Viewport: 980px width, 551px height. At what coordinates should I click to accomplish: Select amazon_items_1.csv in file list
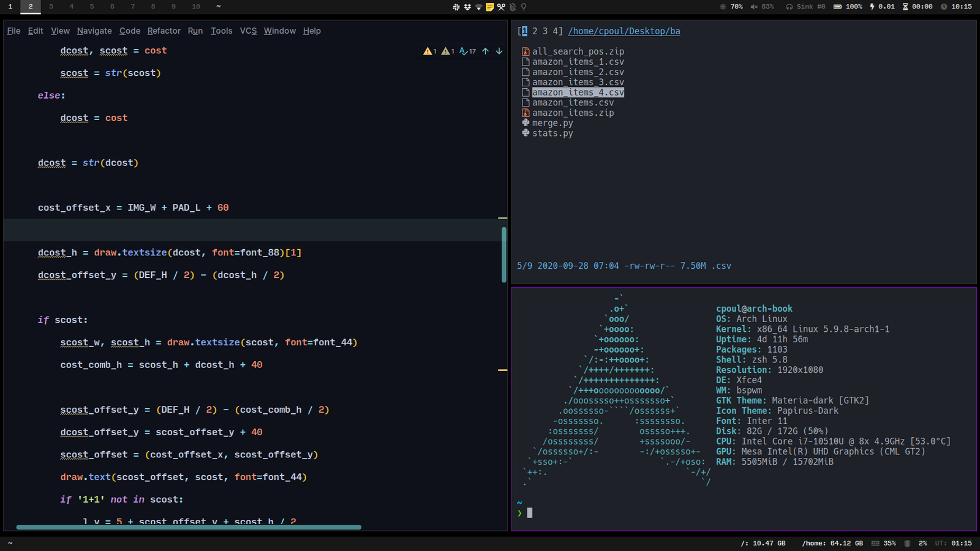[x=578, y=62]
